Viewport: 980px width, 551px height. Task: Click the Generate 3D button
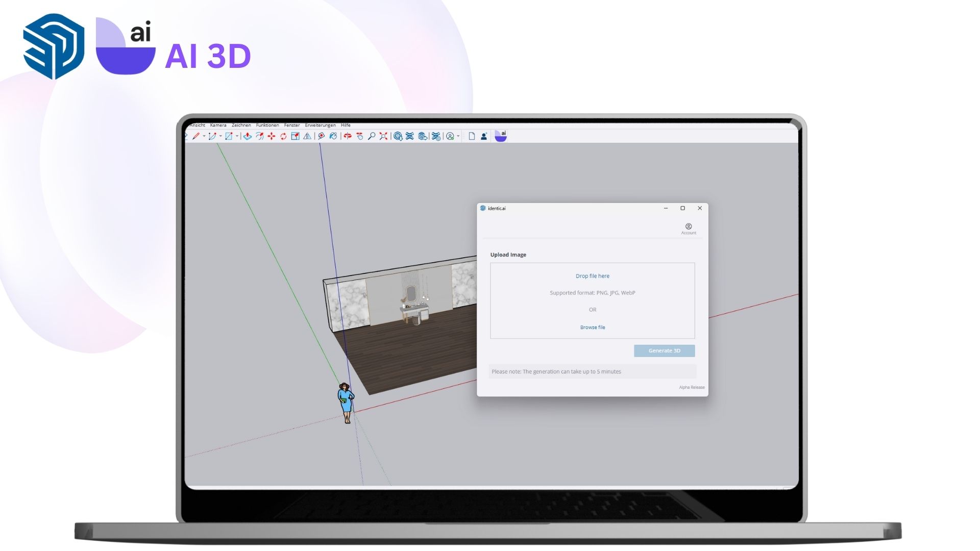pos(664,350)
